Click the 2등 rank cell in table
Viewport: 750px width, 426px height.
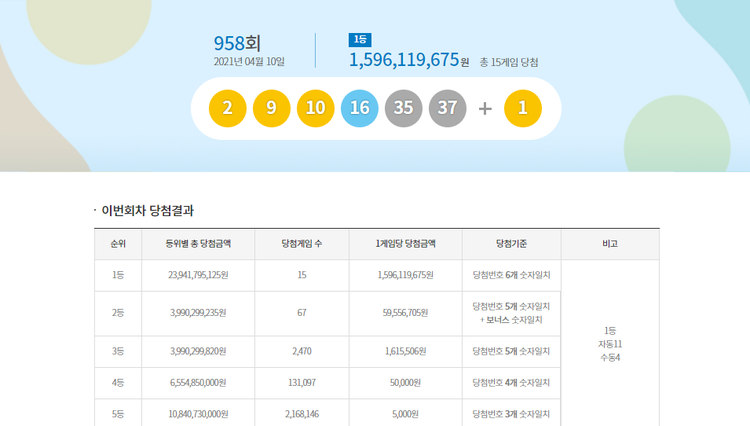click(118, 313)
